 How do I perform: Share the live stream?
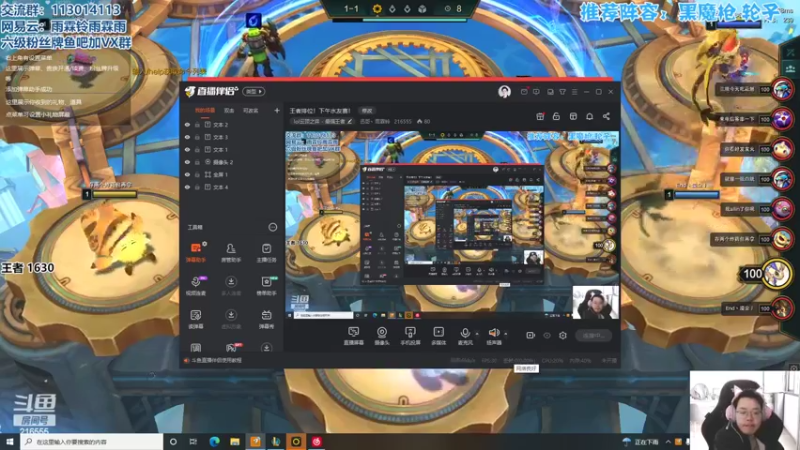(606, 116)
